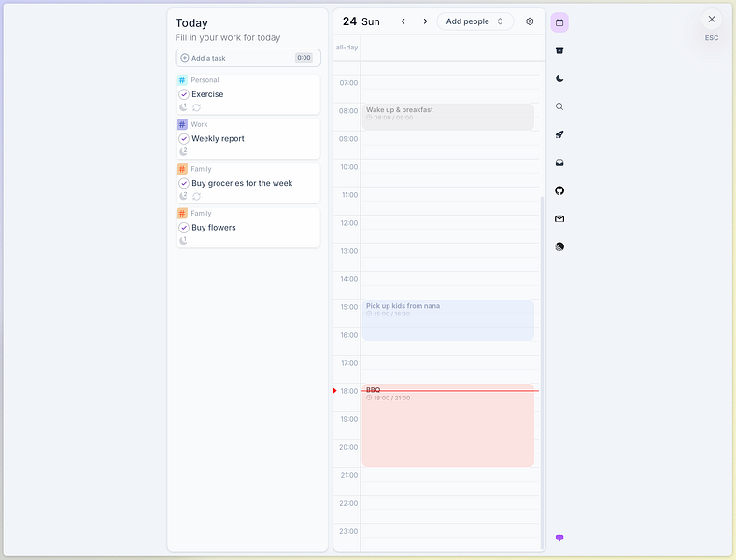Open the Wake up & breakfast event
736x560 pixels.
[447, 117]
